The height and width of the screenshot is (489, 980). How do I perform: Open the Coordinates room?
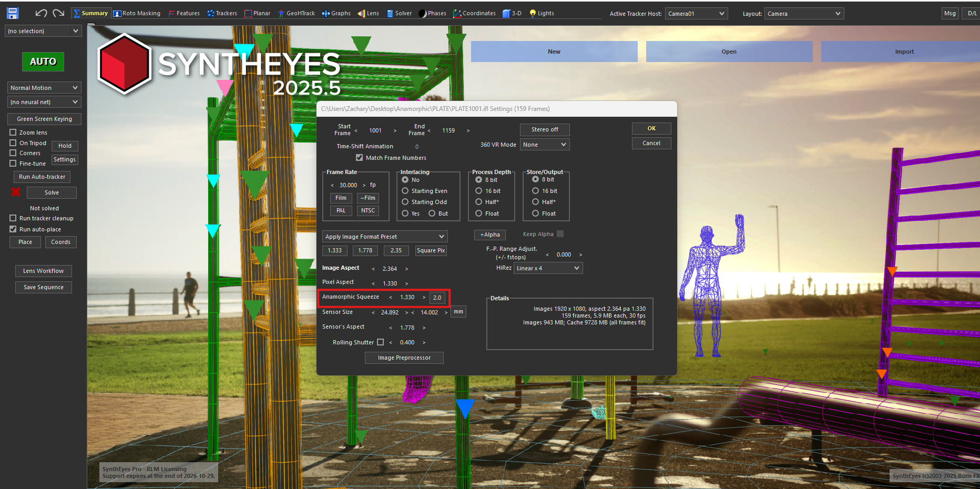coord(475,13)
